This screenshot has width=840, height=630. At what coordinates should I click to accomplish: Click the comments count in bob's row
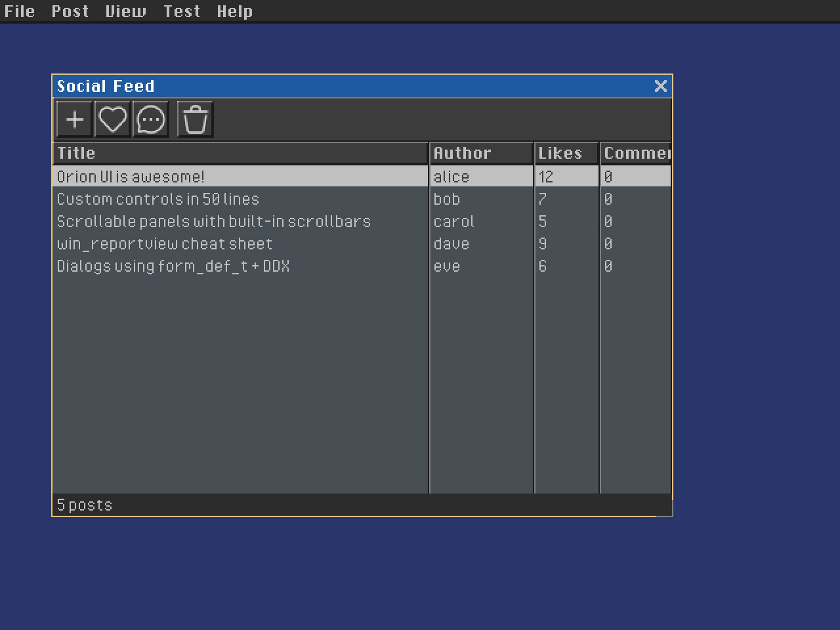click(x=608, y=199)
